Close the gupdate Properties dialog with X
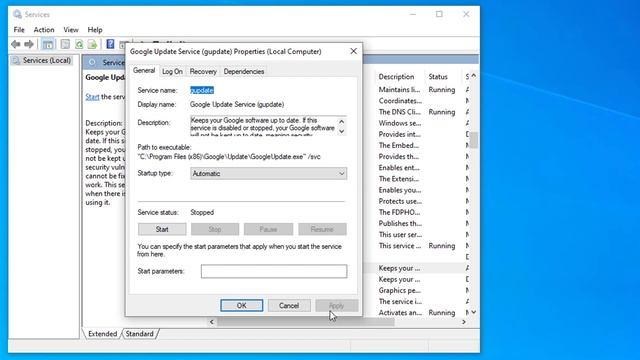640x360 pixels. coord(353,51)
